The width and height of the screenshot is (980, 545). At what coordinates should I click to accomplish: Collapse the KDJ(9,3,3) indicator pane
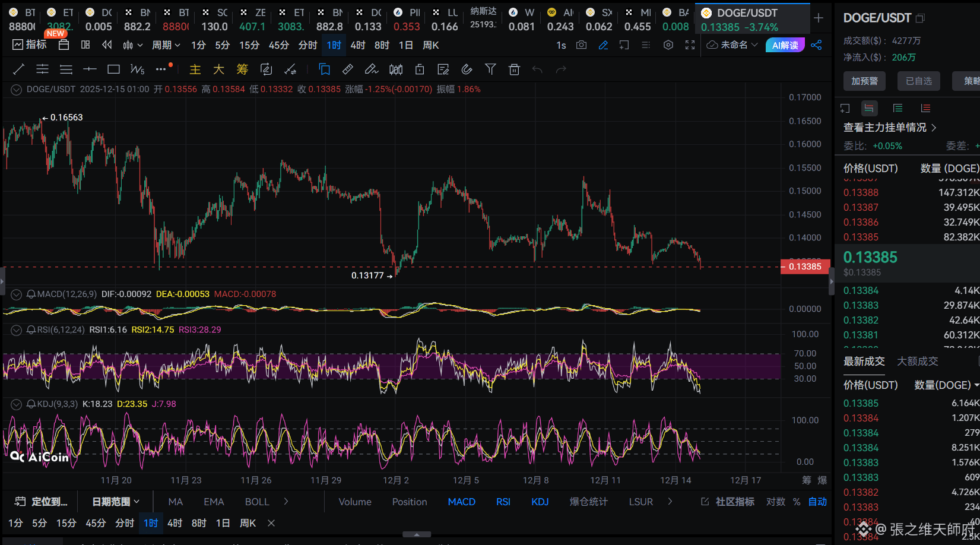pos(17,404)
